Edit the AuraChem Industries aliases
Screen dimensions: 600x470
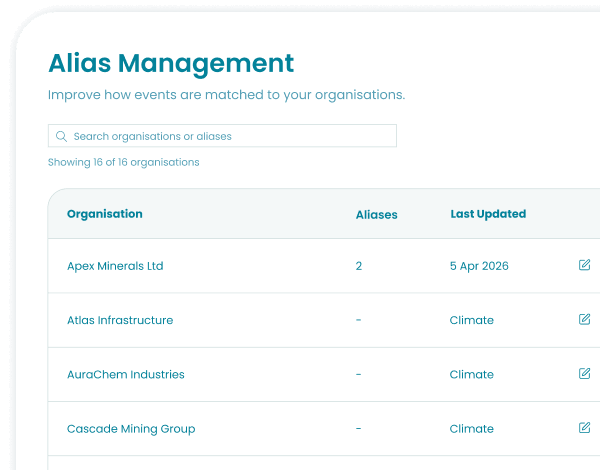[x=584, y=374]
